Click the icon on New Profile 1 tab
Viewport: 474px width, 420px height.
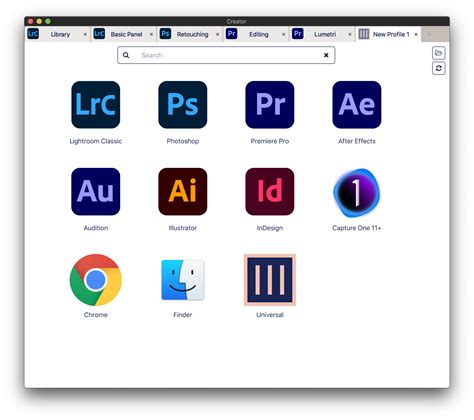(364, 34)
